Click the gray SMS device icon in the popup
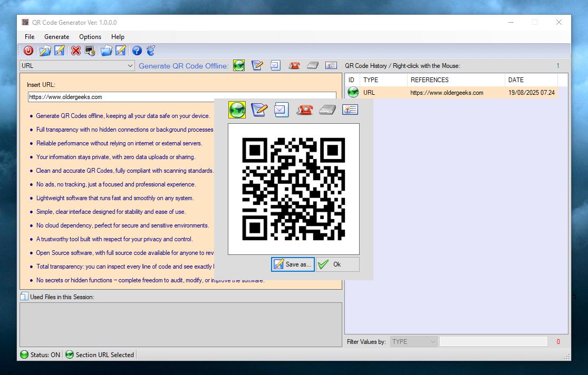 pyautogui.click(x=327, y=110)
